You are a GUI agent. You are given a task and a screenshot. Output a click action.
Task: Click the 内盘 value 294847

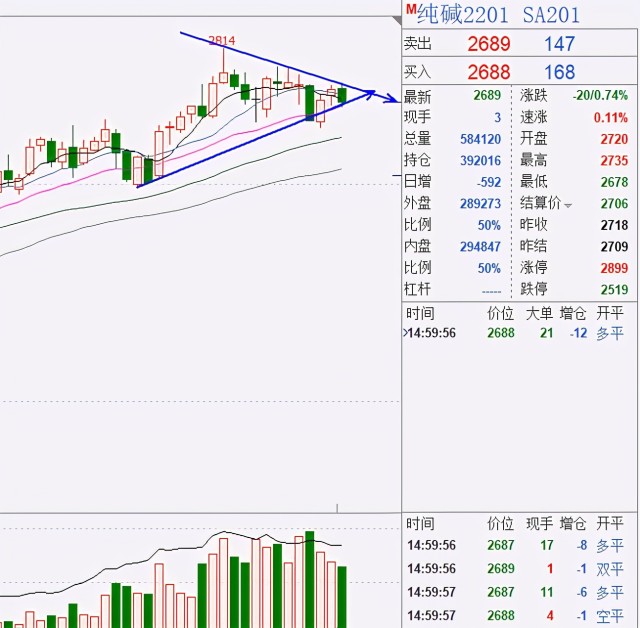tap(480, 247)
